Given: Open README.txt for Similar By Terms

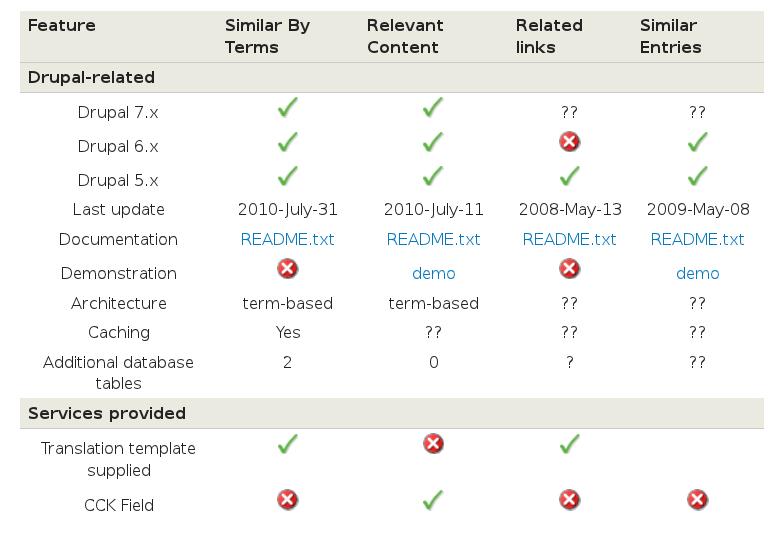Looking at the screenshot, I should point(288,240).
